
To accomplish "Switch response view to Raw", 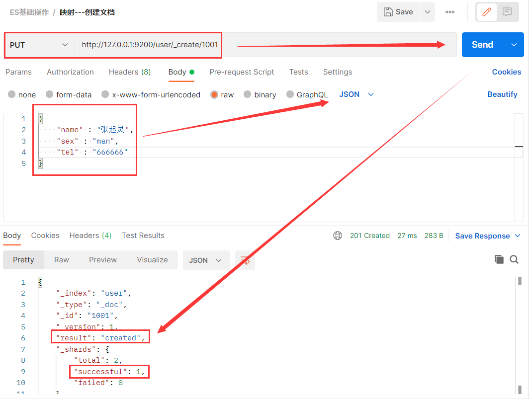I will [62, 260].
